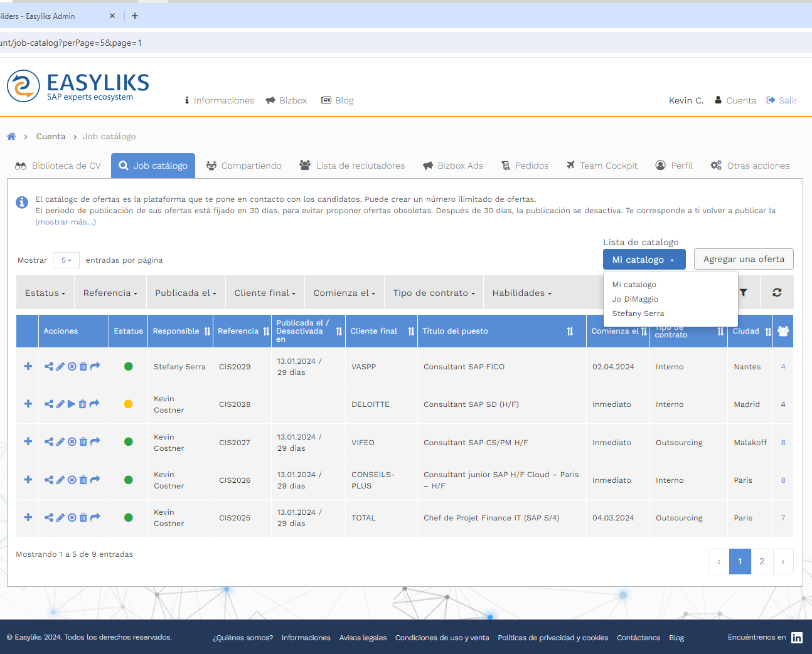Screen dimensions: 812x654
Task: Toggle sorting on the Responsible column
Action: 207,332
